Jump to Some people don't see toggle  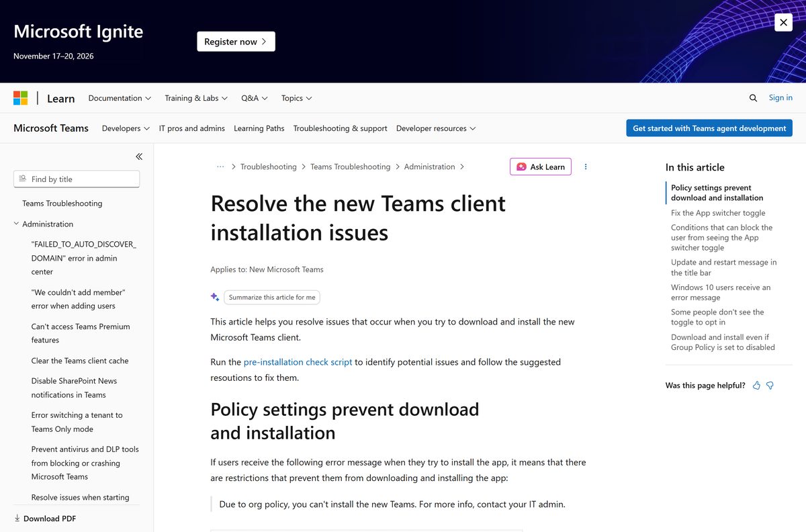coord(717,317)
